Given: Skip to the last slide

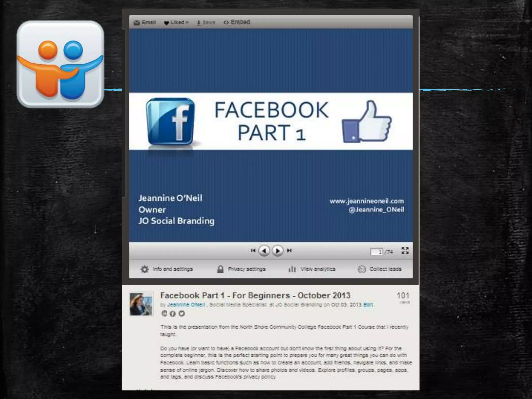Looking at the screenshot, I should 289,251.
